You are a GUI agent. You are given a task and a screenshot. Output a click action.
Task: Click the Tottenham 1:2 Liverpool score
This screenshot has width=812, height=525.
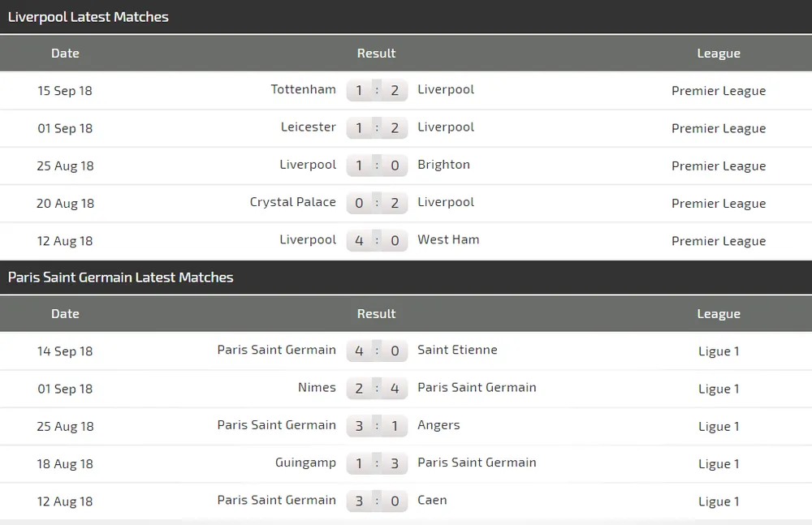point(377,90)
